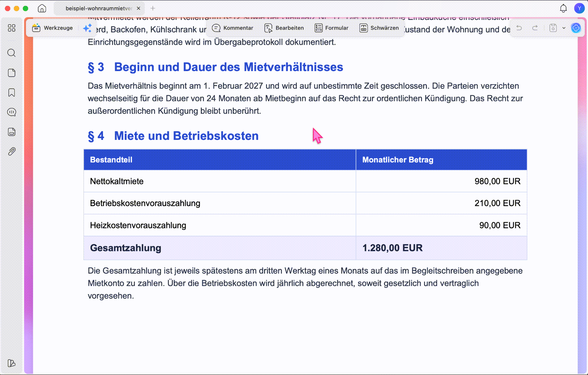Launch the AI sparkle assistant
The width and height of the screenshot is (588, 375).
coord(87,28)
